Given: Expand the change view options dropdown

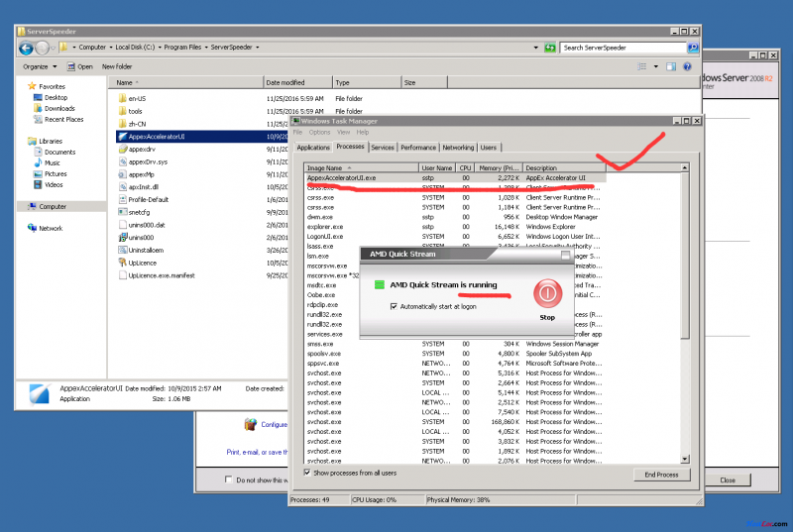Looking at the screenshot, I should 656,66.
